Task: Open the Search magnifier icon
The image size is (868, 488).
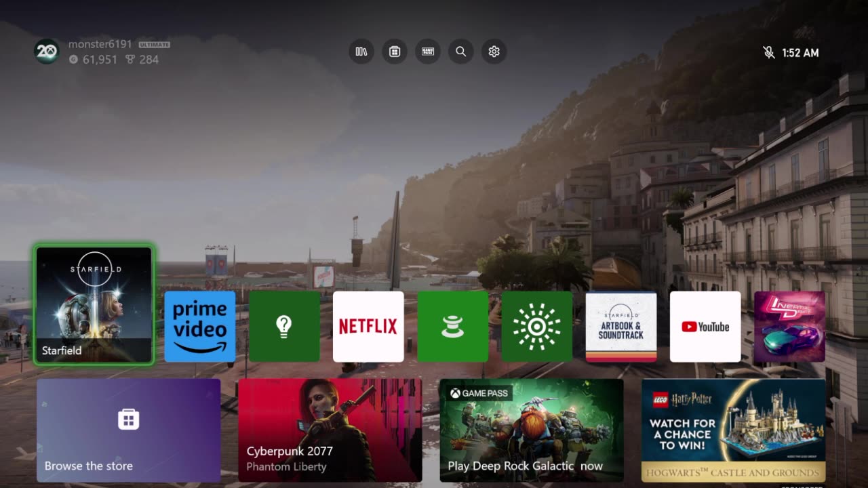Action: coord(461,52)
